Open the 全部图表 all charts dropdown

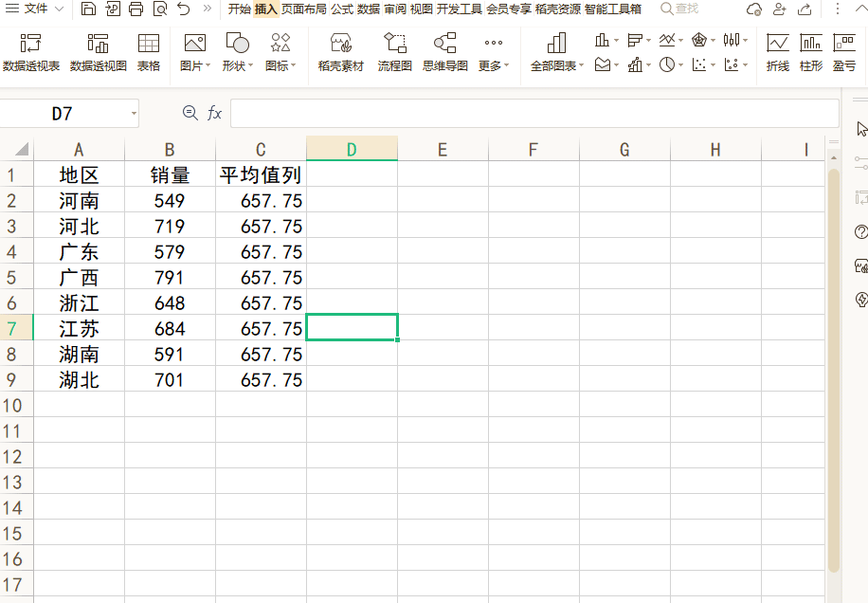click(x=558, y=66)
